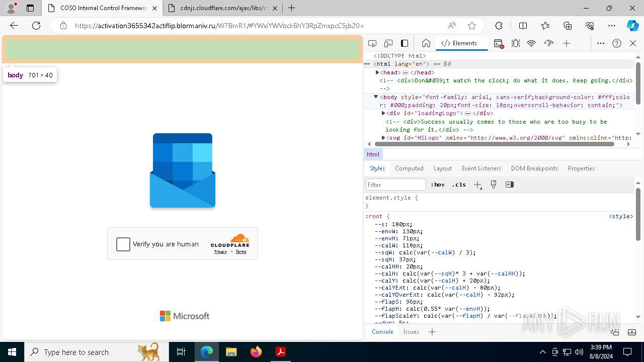Image resolution: width=644 pixels, height=362 pixels.
Task: Expand the MSLogo svg node
Action: [x=383, y=137]
